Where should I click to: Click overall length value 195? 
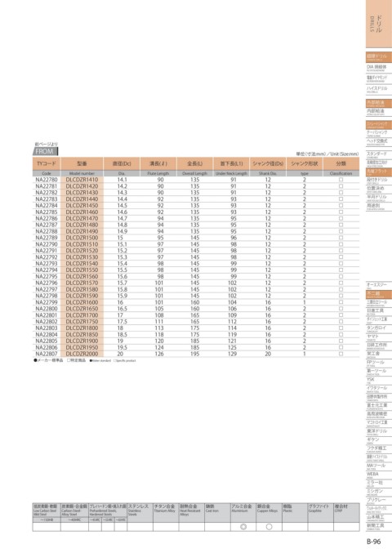click(x=195, y=354)
